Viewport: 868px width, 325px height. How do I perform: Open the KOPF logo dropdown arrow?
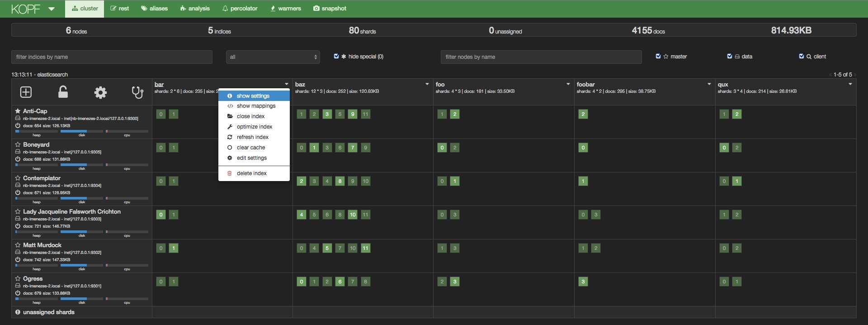pyautogui.click(x=51, y=9)
